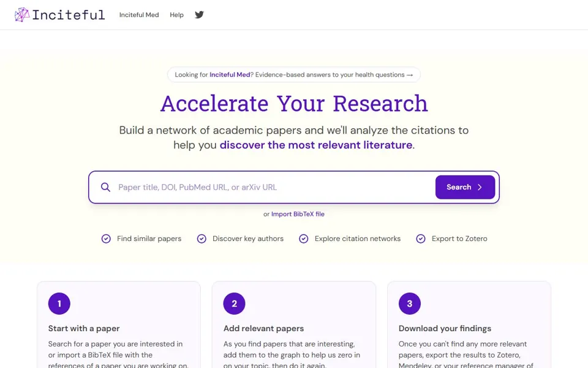588x368 pixels.
Task: Click the checkmark icon beside Find similar papers
Action: tap(106, 239)
